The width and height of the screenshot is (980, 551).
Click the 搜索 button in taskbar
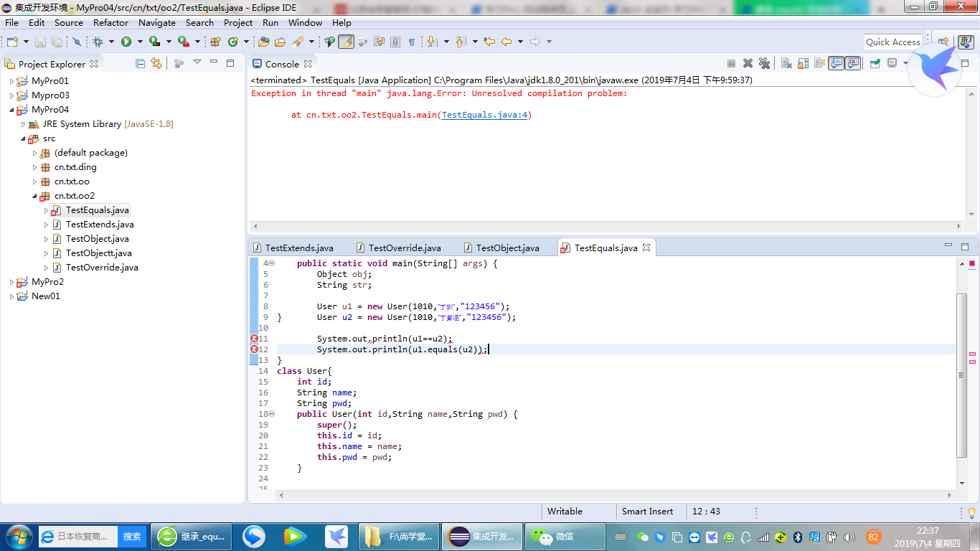pos(132,536)
